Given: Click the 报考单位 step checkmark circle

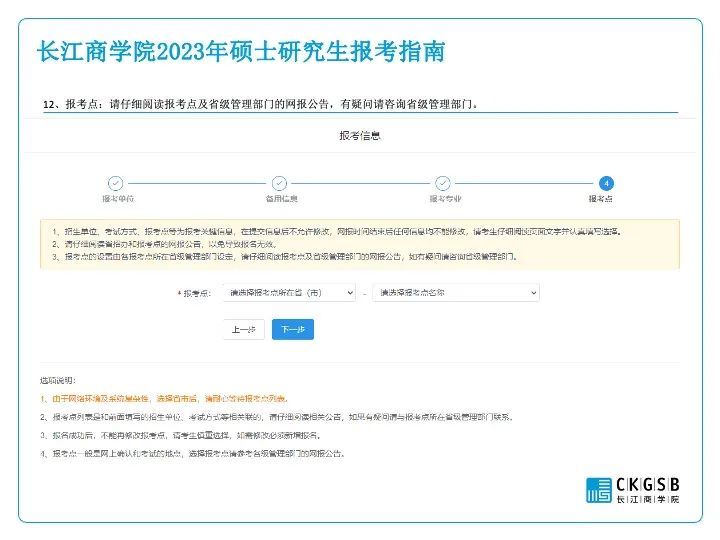Looking at the screenshot, I should tap(115, 183).
